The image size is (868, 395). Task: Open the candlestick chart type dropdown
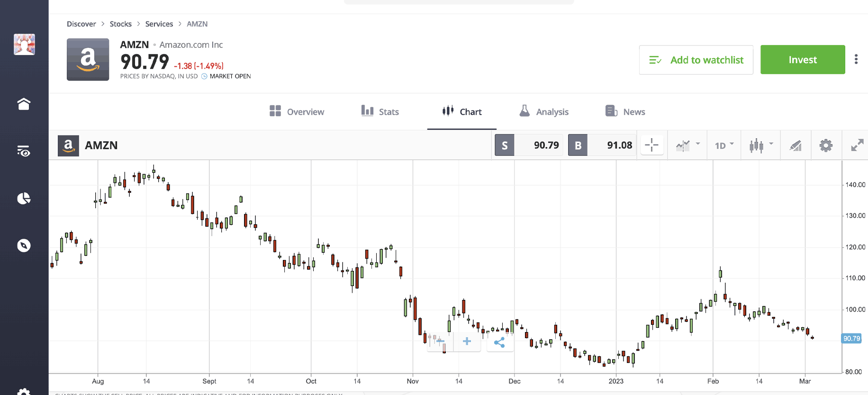tap(761, 145)
